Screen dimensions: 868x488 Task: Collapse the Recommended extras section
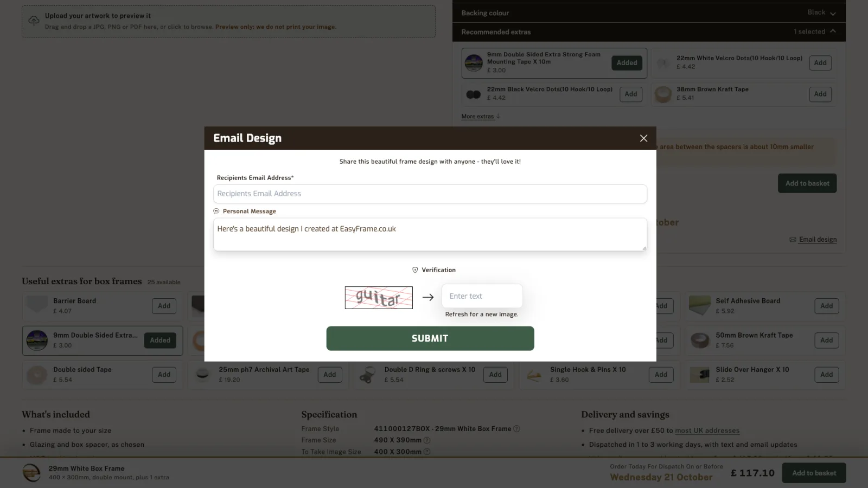pos(649,32)
